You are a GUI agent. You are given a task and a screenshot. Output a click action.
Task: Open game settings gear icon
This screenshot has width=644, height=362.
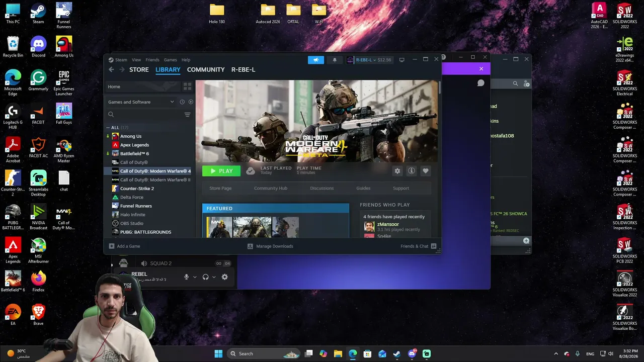[397, 171]
